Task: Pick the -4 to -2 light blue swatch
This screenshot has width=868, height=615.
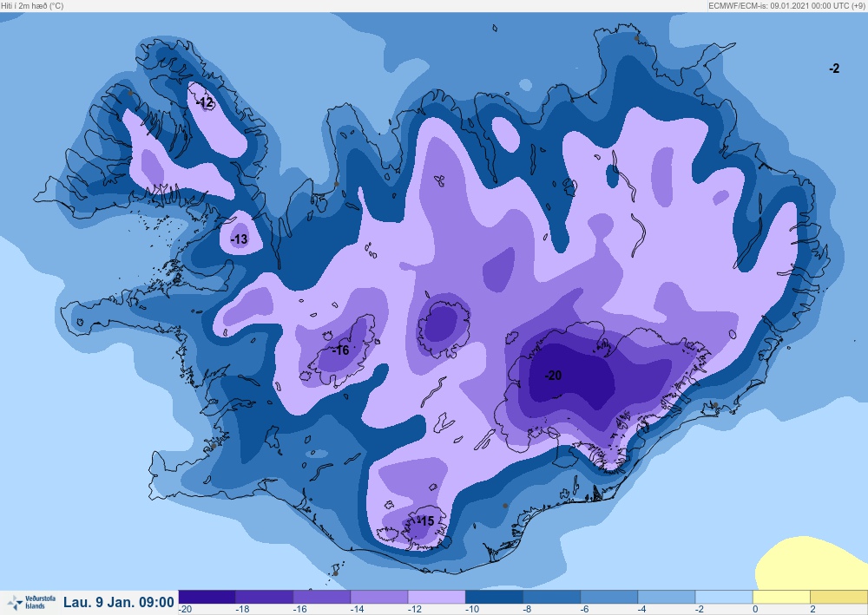Action: (x=667, y=597)
